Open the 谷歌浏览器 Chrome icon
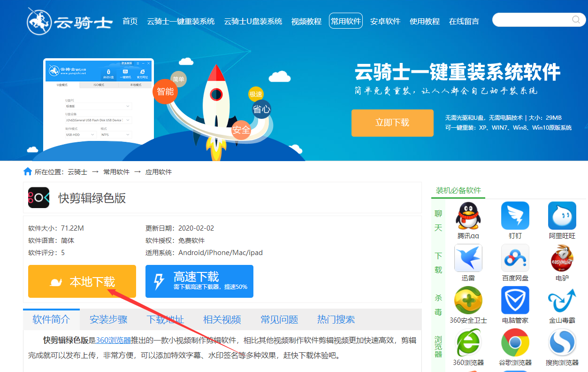This screenshot has height=372, width=588. [515, 342]
